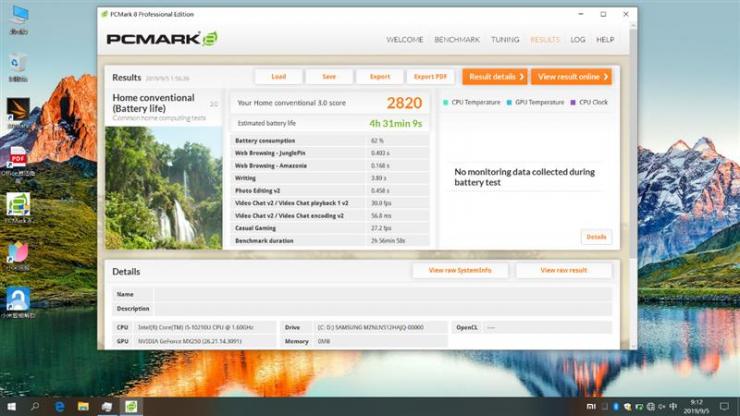The width and height of the screenshot is (740, 416).
Task: Open PCMark 8 desktop shortcut icon
Action: [18, 205]
